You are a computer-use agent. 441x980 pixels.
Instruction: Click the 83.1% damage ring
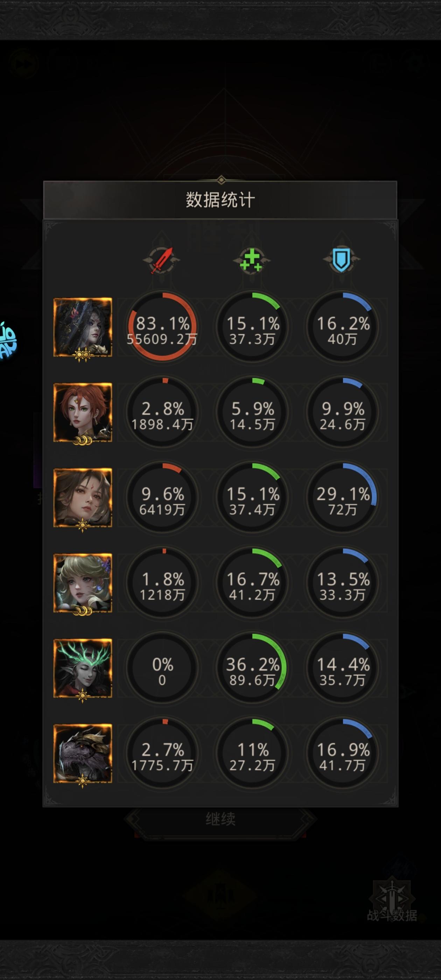click(x=162, y=327)
